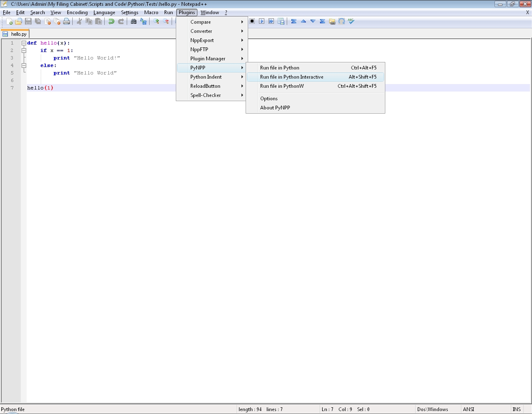The height and width of the screenshot is (414, 532).
Task: Collapse the else fold marker at line 4
Action: click(x=24, y=65)
